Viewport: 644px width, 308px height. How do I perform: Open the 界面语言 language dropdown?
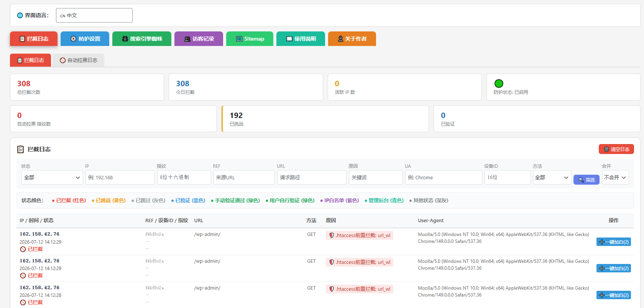(94, 15)
